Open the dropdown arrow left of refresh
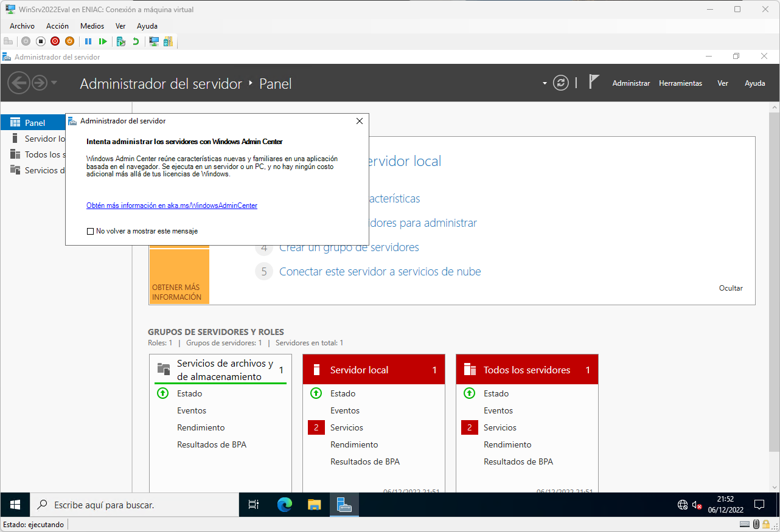The height and width of the screenshot is (532, 780). point(545,83)
